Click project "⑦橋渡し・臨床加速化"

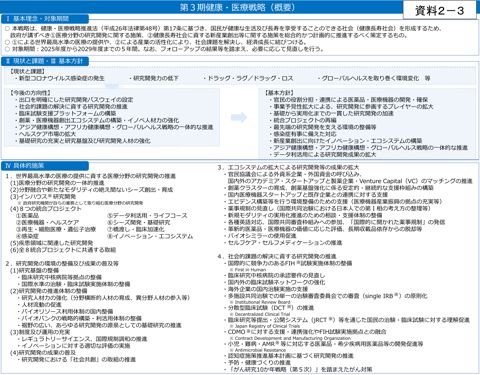pyautogui.click(x=136, y=229)
